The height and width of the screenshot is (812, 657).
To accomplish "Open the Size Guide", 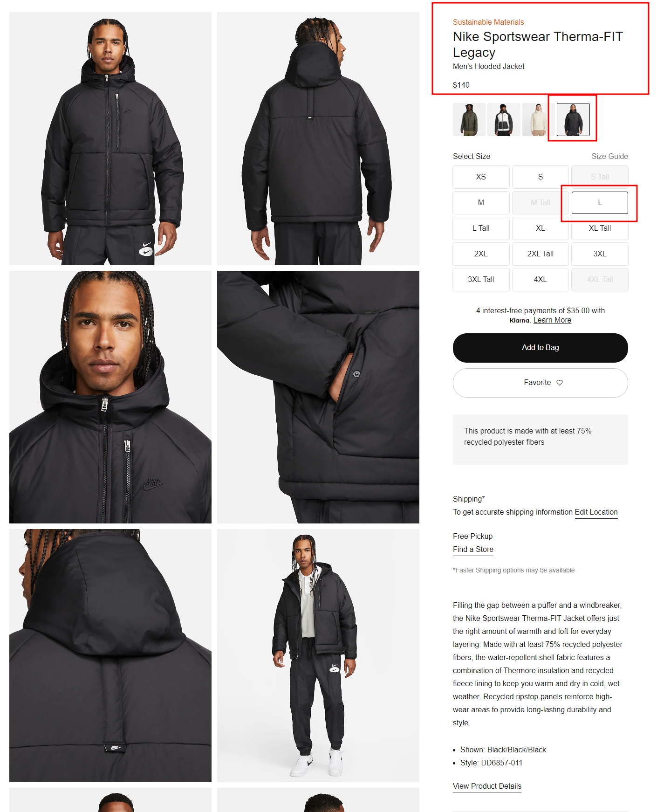I will [609, 157].
